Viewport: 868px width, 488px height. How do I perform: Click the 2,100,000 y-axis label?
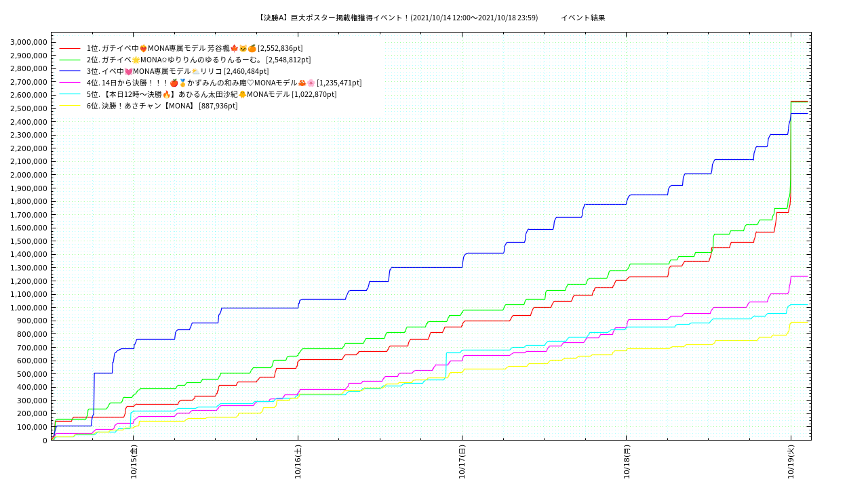click(29, 161)
